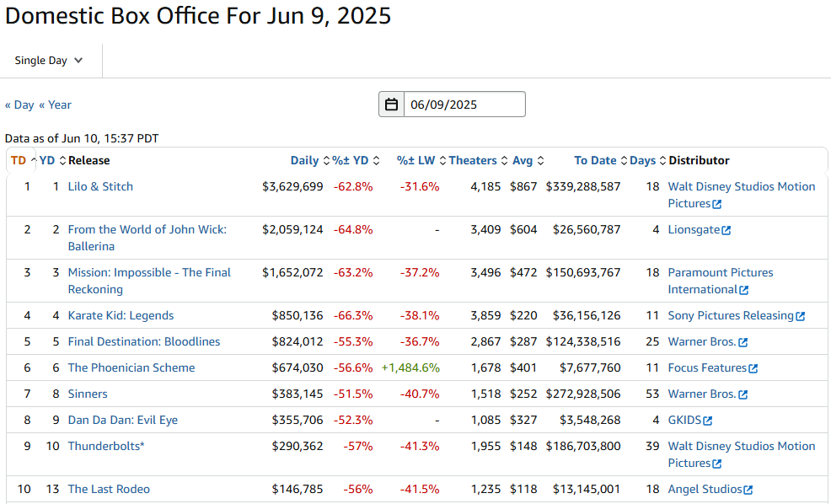Sort by To Date column header
The width and height of the screenshot is (831, 504).
point(600,161)
